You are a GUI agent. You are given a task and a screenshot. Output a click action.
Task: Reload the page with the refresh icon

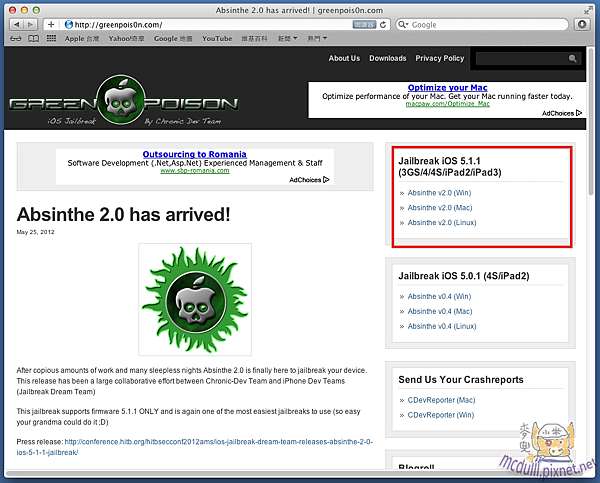coord(383,24)
